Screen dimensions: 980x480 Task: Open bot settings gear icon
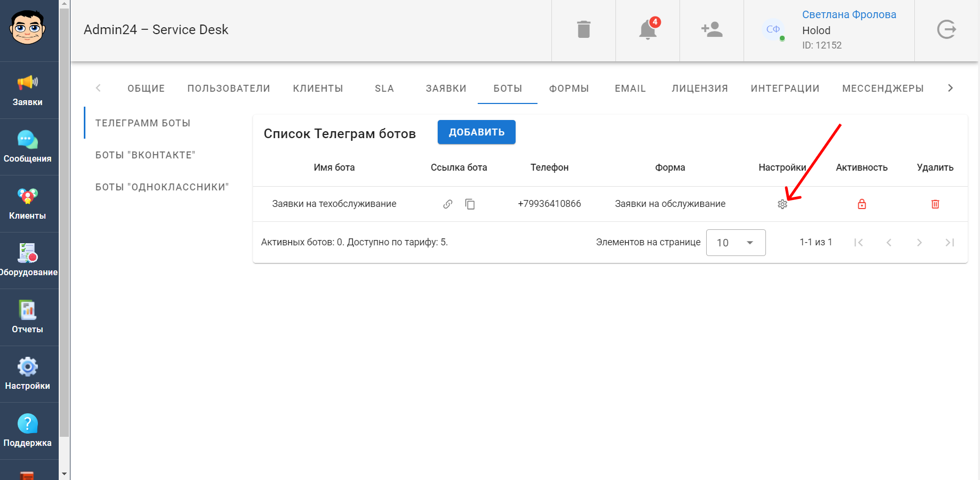tap(783, 204)
